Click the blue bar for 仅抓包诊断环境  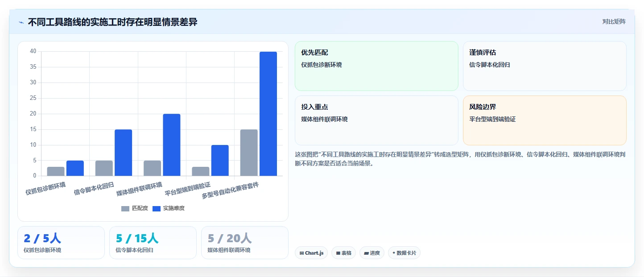pyautogui.click(x=75, y=168)
